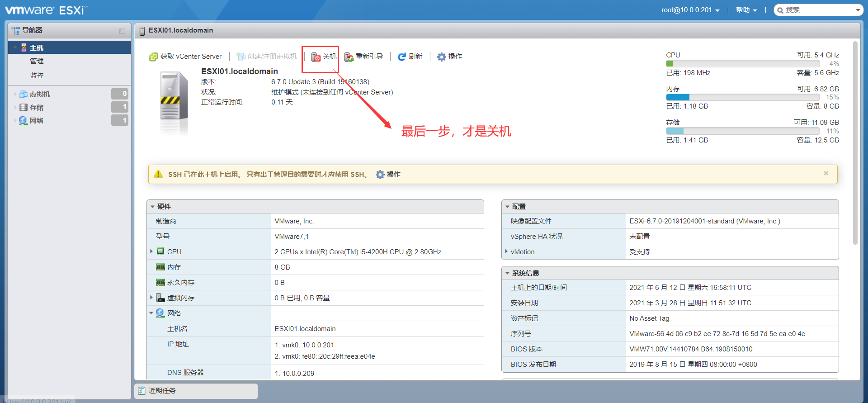
Task: Click the refresh (刷新) toolbar button
Action: [410, 57]
